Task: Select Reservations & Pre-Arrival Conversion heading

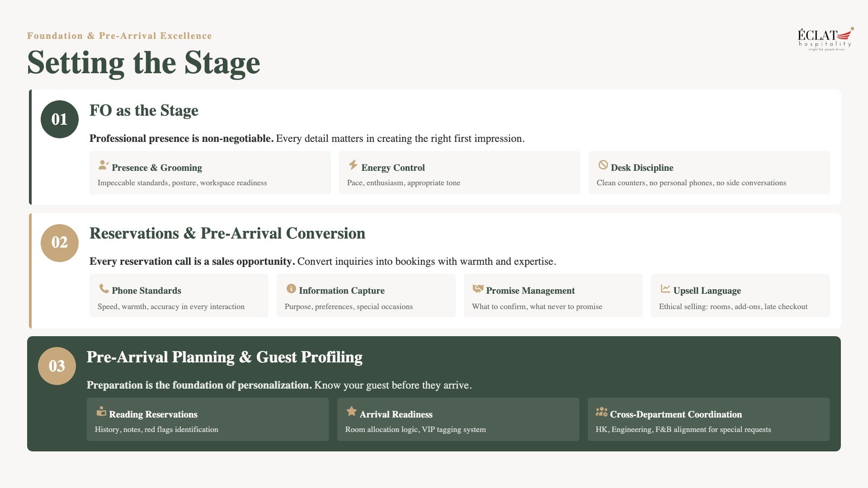Action: pos(227,234)
